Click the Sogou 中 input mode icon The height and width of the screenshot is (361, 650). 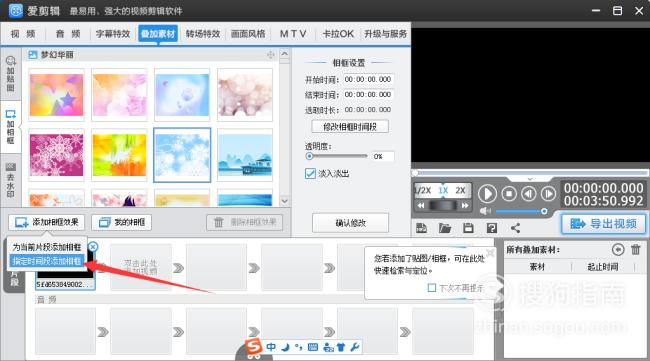pyautogui.click(x=271, y=347)
